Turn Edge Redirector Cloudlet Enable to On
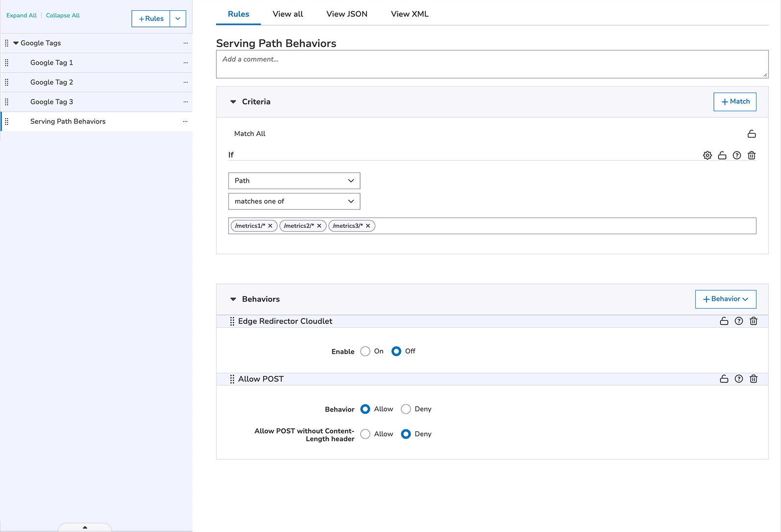 pyautogui.click(x=365, y=351)
